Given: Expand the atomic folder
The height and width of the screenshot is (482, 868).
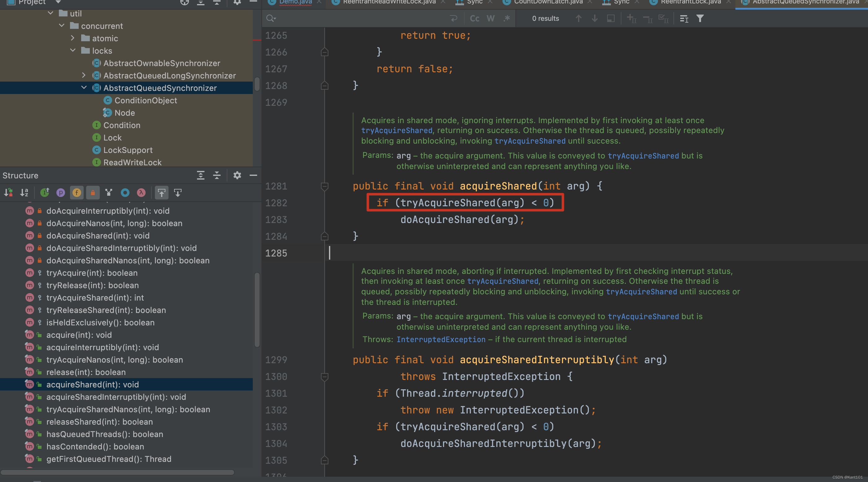Looking at the screenshot, I should pyautogui.click(x=73, y=38).
